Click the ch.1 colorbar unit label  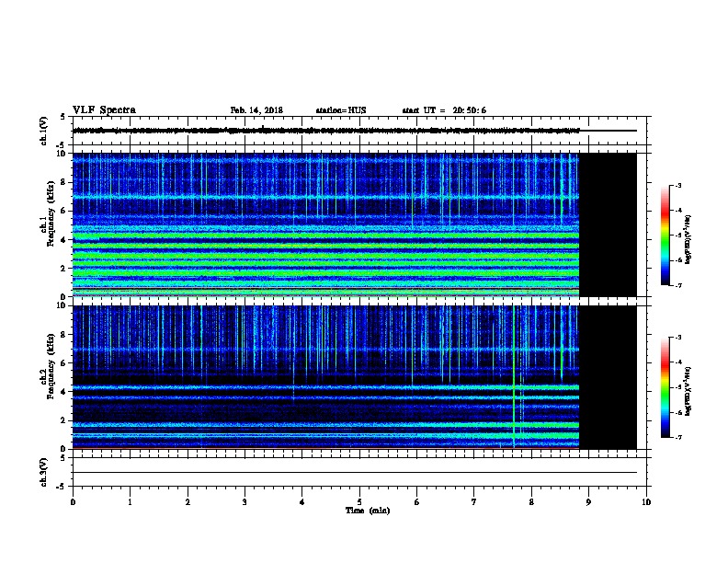click(x=688, y=239)
